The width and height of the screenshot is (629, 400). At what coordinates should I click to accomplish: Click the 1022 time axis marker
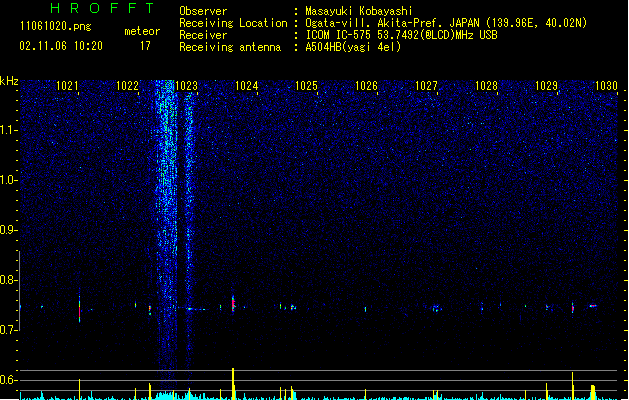point(127,86)
